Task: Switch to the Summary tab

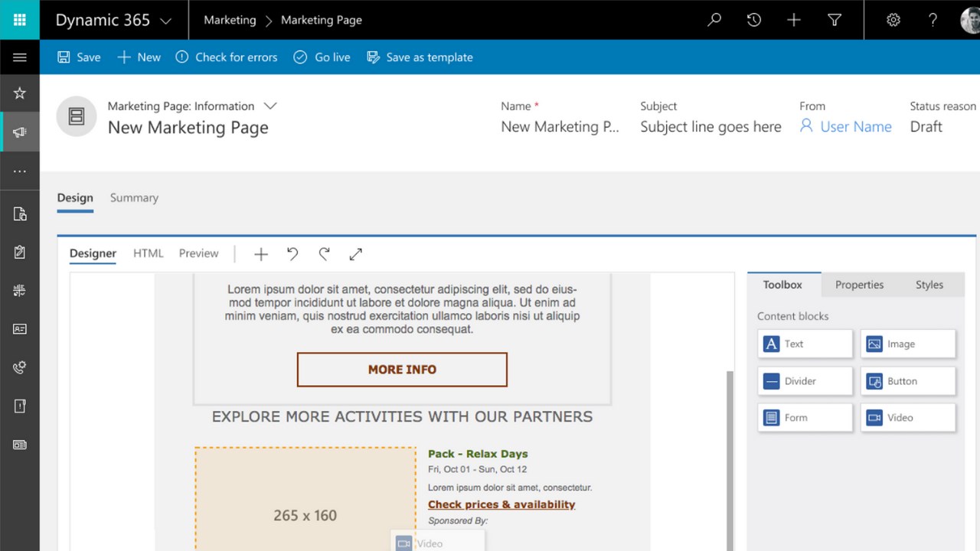Action: 134,197
